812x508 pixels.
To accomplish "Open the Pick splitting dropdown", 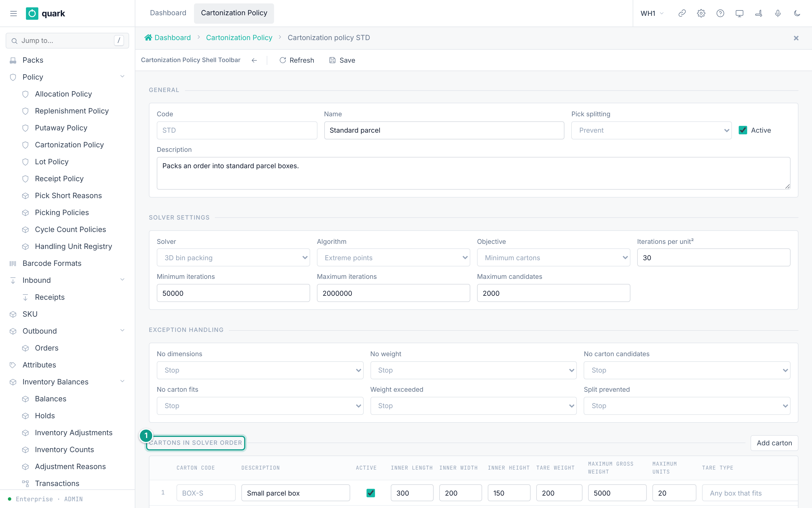I will [x=651, y=130].
